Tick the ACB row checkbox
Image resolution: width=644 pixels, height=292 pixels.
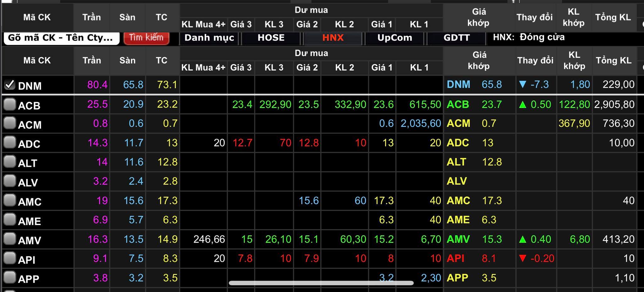10,104
